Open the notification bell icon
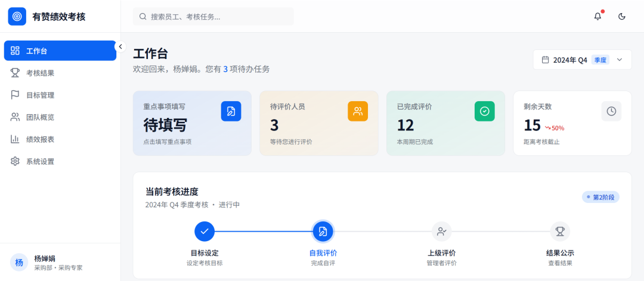 (597, 17)
